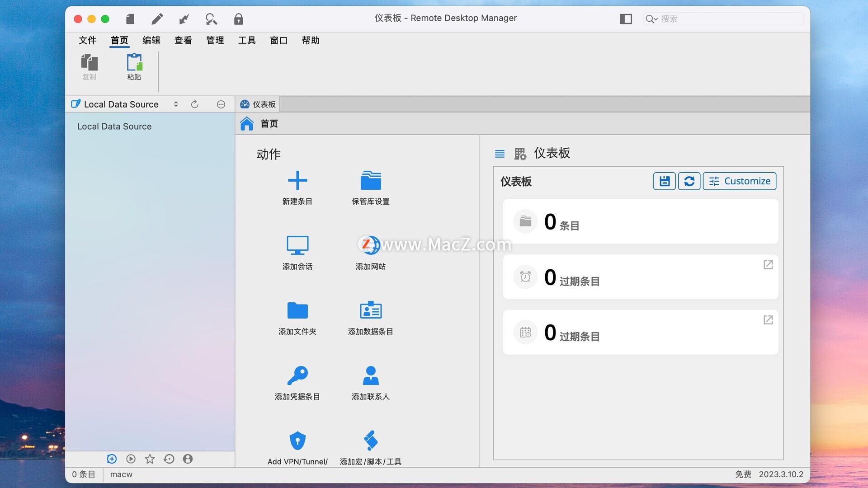Screen dimensions: 868x488
Task: Toggle favorites star in bottom navigation bar
Action: (x=150, y=459)
